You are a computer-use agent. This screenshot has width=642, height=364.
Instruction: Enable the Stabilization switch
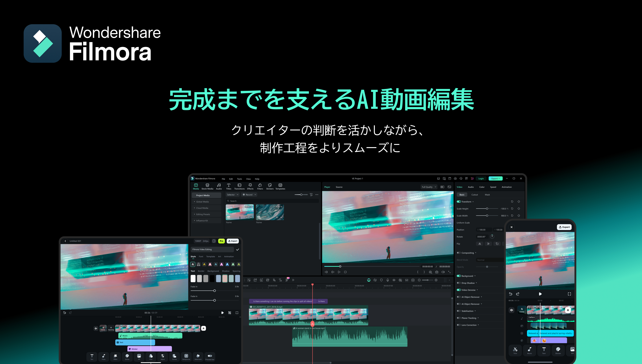(459, 311)
